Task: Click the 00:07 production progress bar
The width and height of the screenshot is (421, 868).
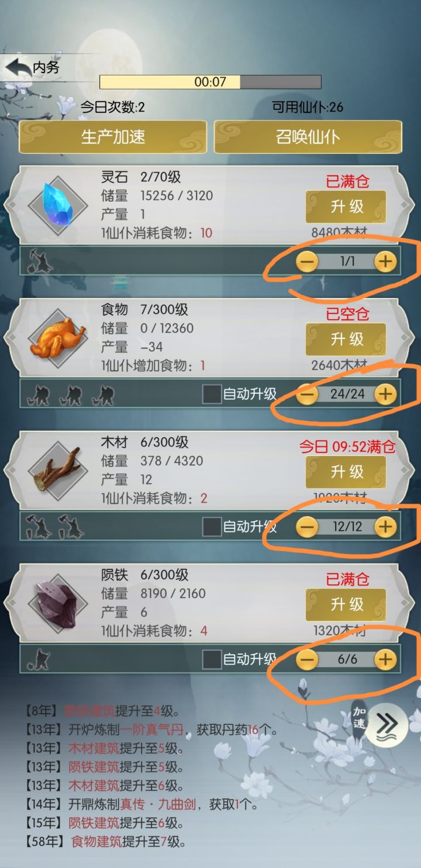Action: (x=210, y=82)
